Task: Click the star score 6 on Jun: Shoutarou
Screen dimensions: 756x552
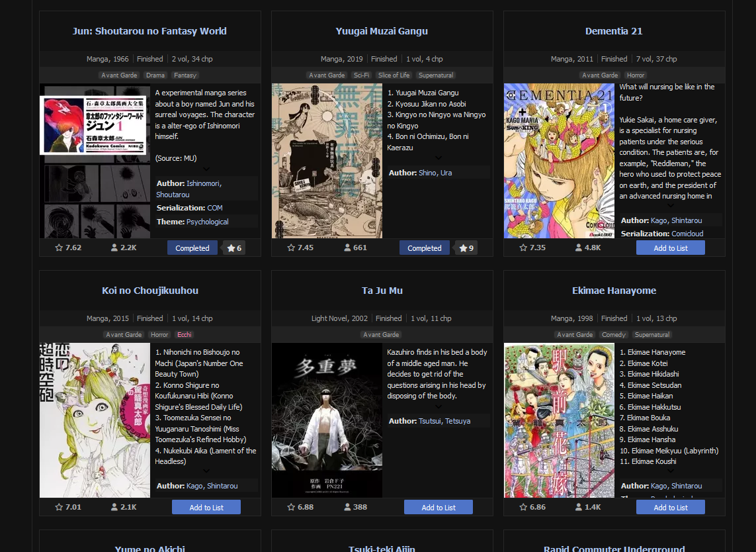Action: (x=234, y=248)
